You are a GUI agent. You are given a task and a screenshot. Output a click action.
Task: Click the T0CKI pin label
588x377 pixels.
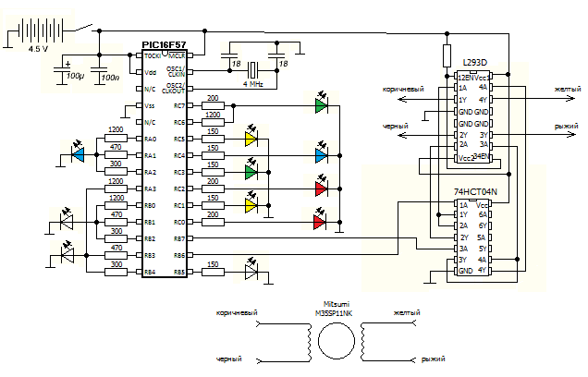[x=153, y=55]
